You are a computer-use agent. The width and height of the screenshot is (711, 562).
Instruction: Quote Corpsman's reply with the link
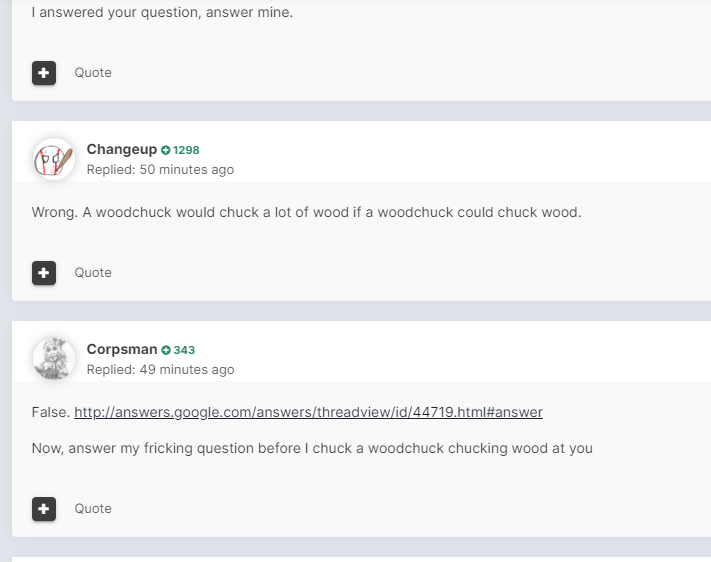pyautogui.click(x=93, y=508)
